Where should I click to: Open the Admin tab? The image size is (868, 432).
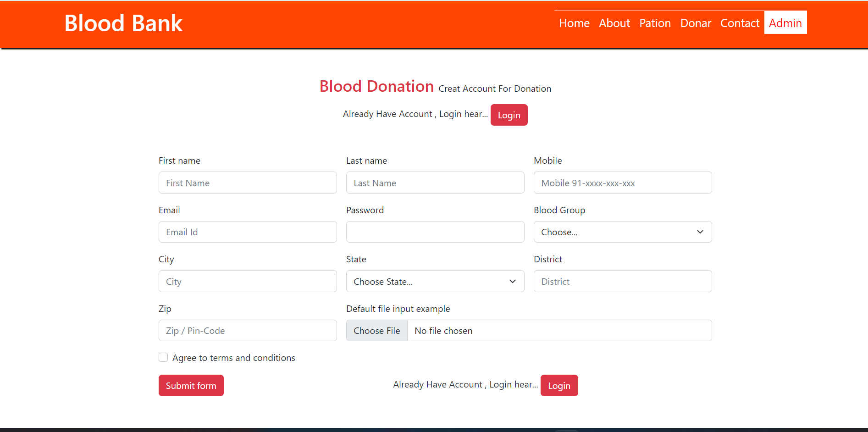(x=785, y=22)
